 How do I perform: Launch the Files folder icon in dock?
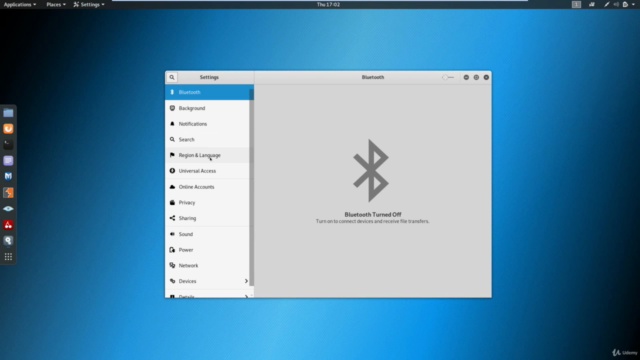(8, 113)
